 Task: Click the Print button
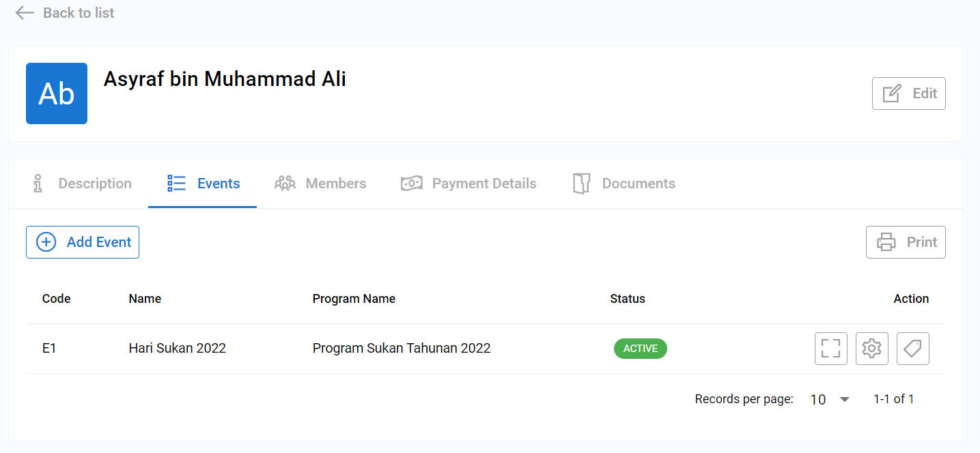pyautogui.click(x=906, y=242)
